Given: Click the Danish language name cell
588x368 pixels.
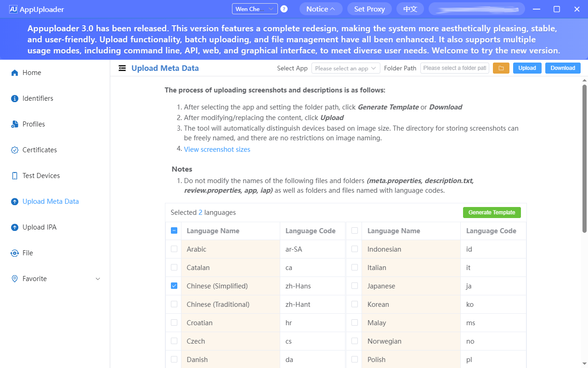Looking at the screenshot, I should point(231,359).
